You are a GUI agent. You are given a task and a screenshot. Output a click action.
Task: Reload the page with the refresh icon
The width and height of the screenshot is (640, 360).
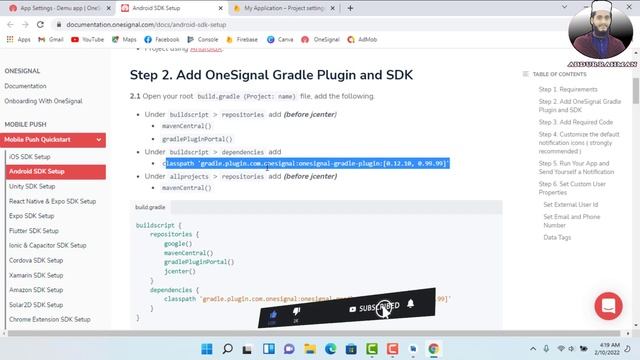click(40, 24)
